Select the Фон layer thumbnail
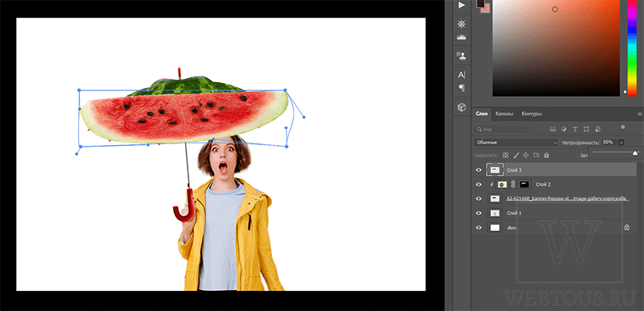This screenshot has height=311, width=644. pos(495,227)
